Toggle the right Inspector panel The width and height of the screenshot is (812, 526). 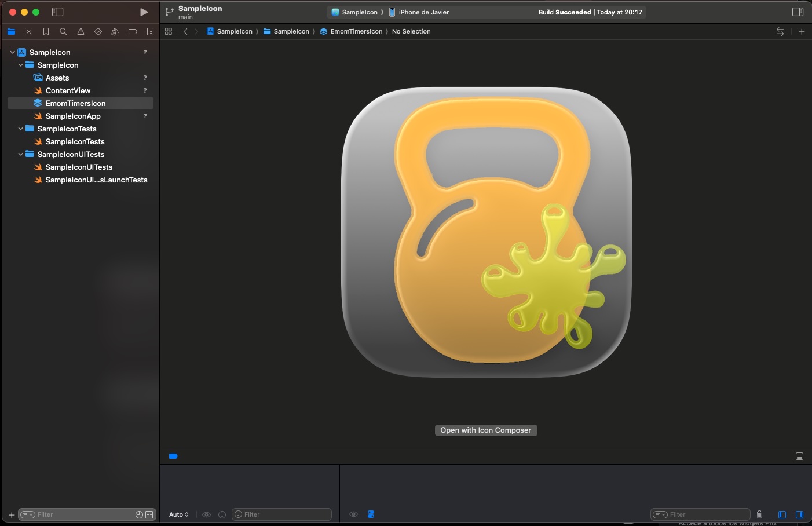(x=798, y=10)
